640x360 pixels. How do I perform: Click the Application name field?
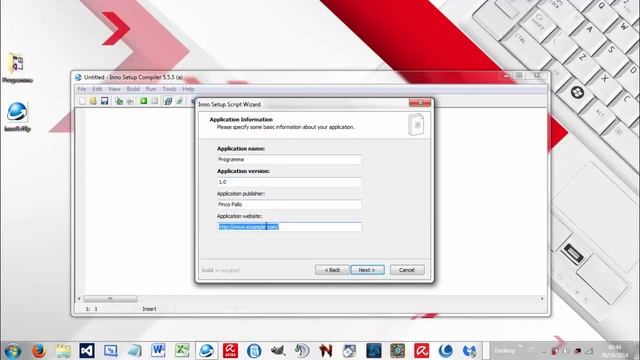289,160
